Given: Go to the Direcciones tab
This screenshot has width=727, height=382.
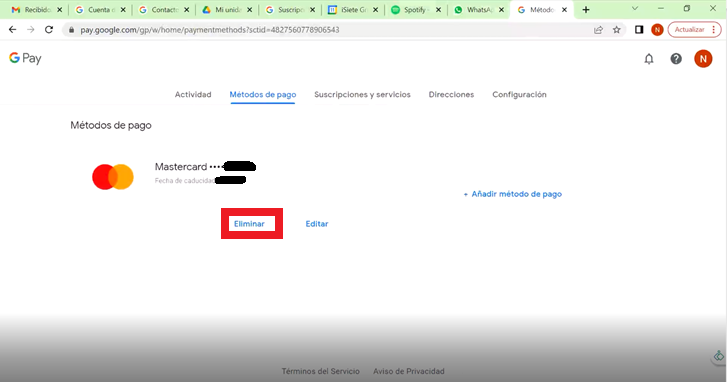Looking at the screenshot, I should pyautogui.click(x=451, y=95).
